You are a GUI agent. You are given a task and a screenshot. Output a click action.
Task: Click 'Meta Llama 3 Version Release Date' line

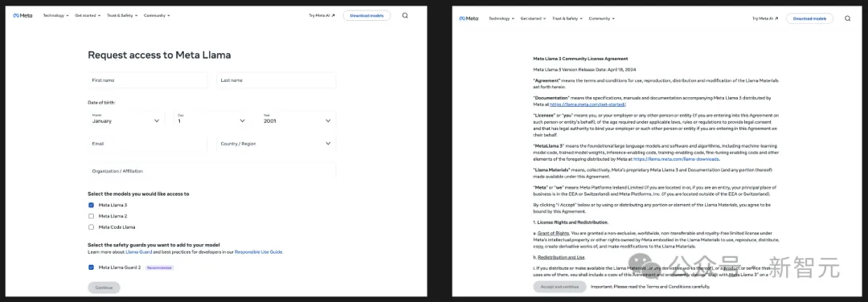(x=584, y=70)
